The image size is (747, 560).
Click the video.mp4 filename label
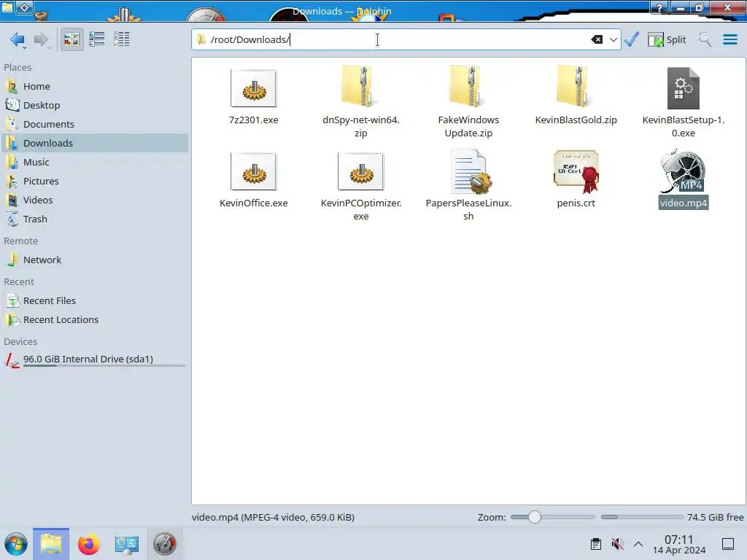(683, 203)
